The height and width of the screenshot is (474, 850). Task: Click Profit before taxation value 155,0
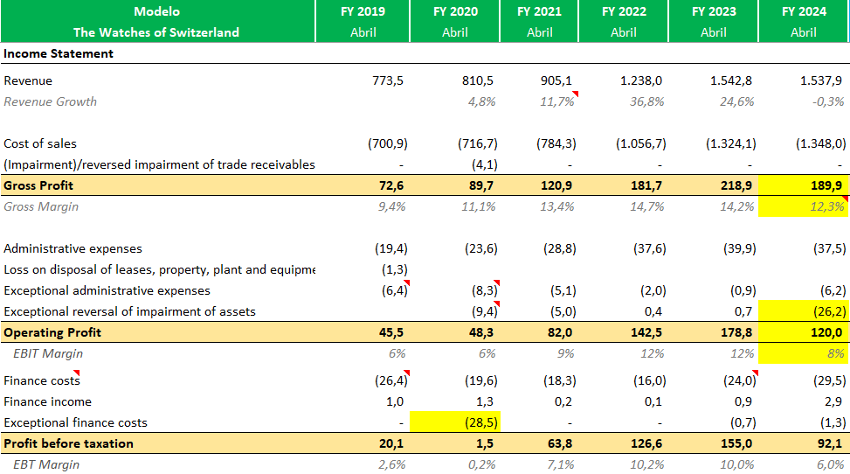click(x=736, y=444)
